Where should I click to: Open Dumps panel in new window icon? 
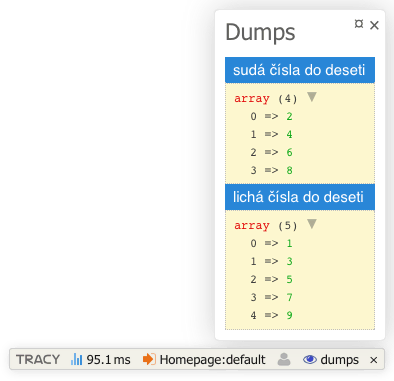[359, 24]
